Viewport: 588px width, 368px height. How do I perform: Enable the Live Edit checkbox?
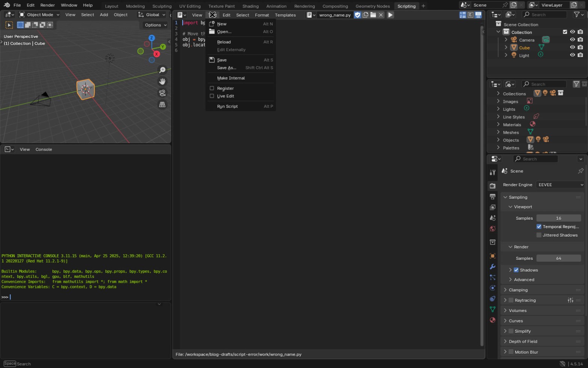pos(212,97)
